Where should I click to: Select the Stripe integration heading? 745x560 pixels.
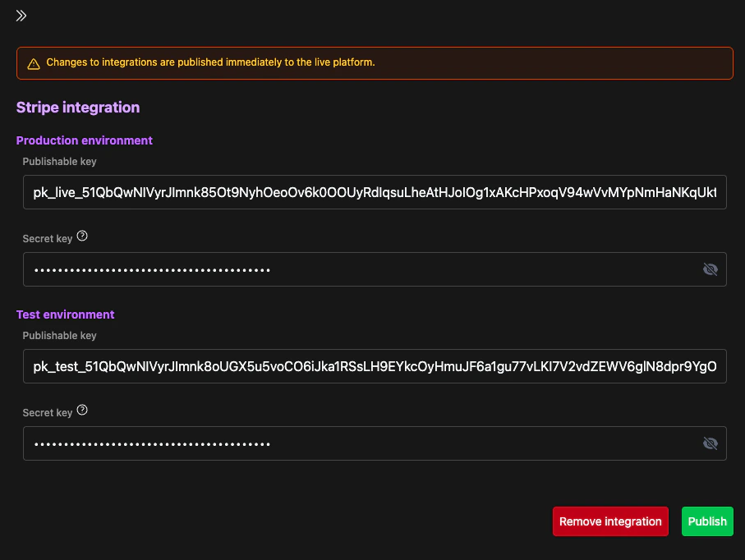[78, 108]
